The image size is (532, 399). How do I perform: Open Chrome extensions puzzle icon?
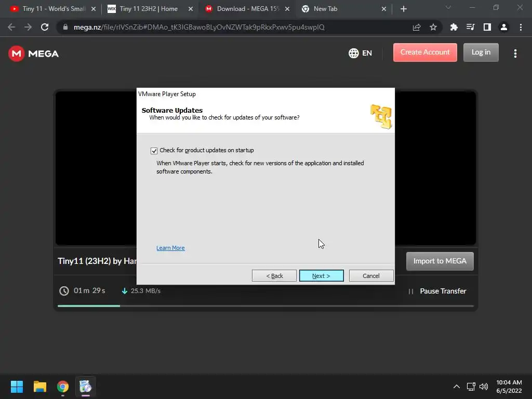[454, 27]
